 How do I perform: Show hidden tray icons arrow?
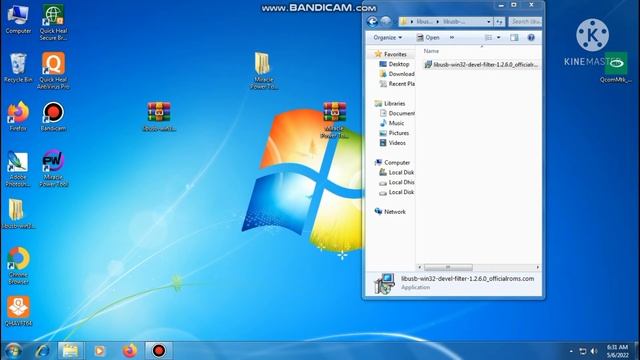coord(571,351)
